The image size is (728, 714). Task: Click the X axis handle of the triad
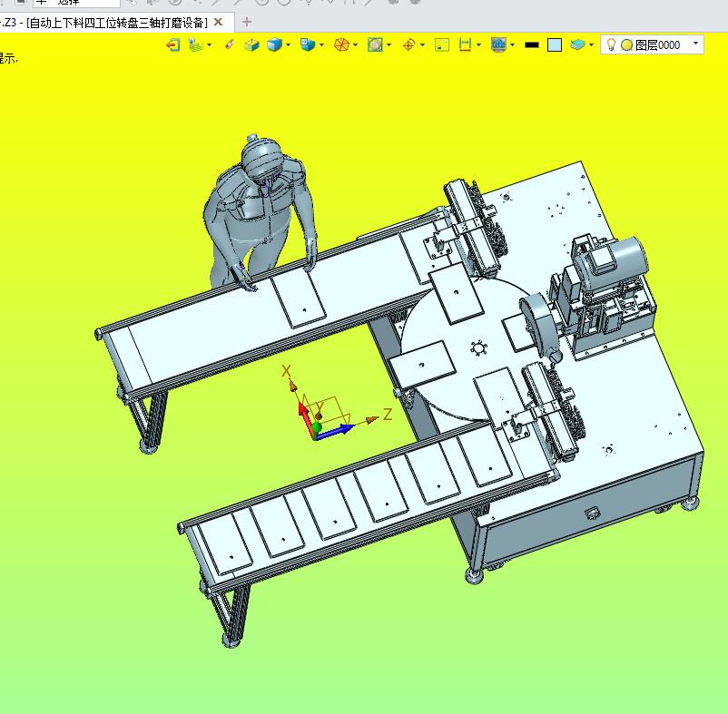[x=292, y=385]
